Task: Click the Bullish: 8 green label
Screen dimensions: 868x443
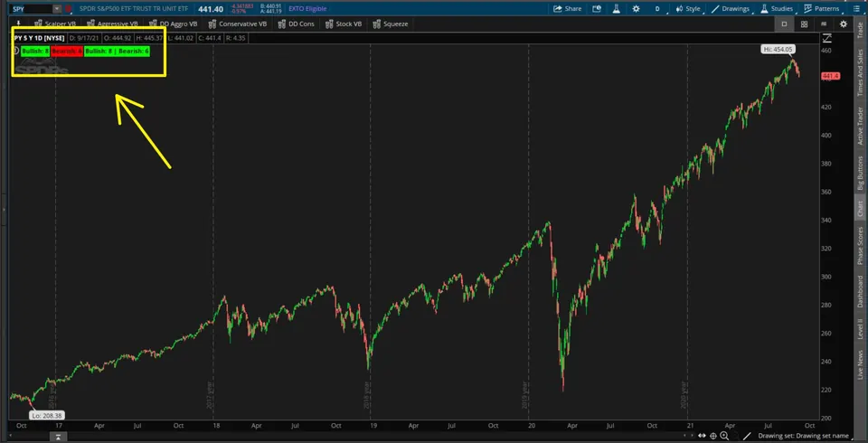Action: coord(35,51)
